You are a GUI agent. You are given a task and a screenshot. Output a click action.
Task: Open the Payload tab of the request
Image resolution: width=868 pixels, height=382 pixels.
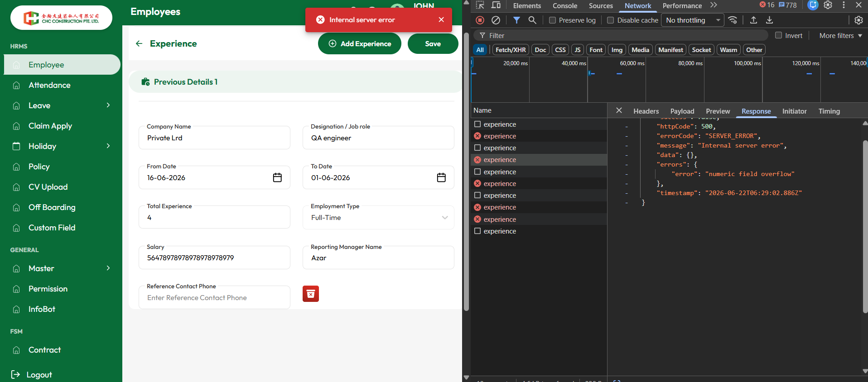point(682,111)
